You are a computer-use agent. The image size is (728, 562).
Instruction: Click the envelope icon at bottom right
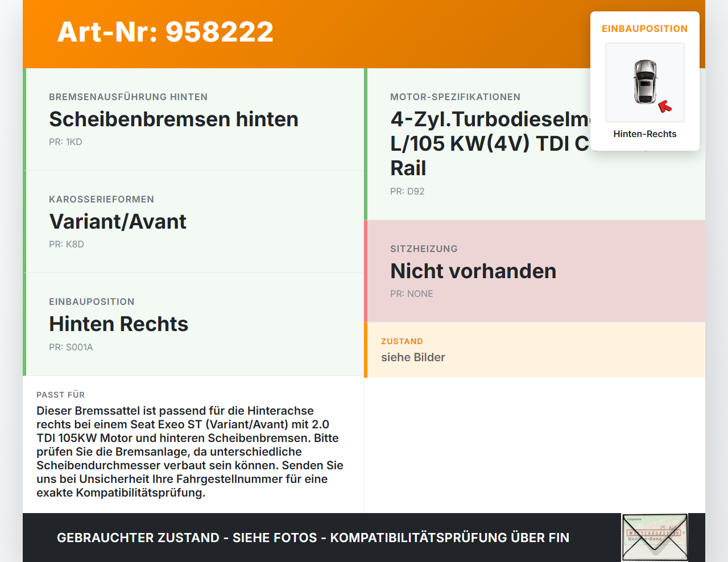pyautogui.click(x=655, y=537)
